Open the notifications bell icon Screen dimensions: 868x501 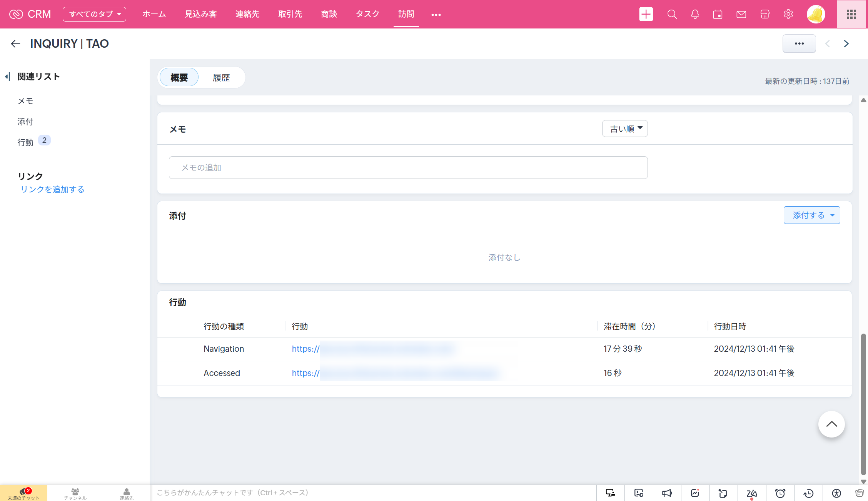click(695, 14)
